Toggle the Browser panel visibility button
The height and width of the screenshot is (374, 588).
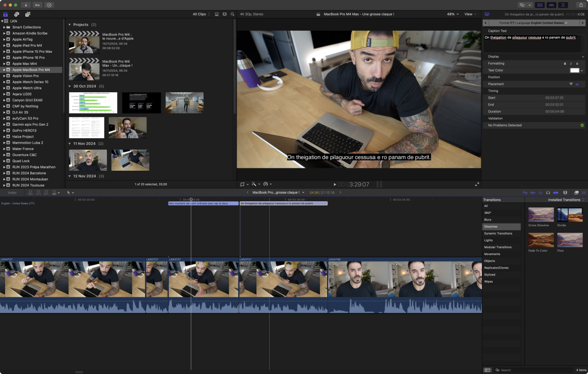click(x=540, y=5)
